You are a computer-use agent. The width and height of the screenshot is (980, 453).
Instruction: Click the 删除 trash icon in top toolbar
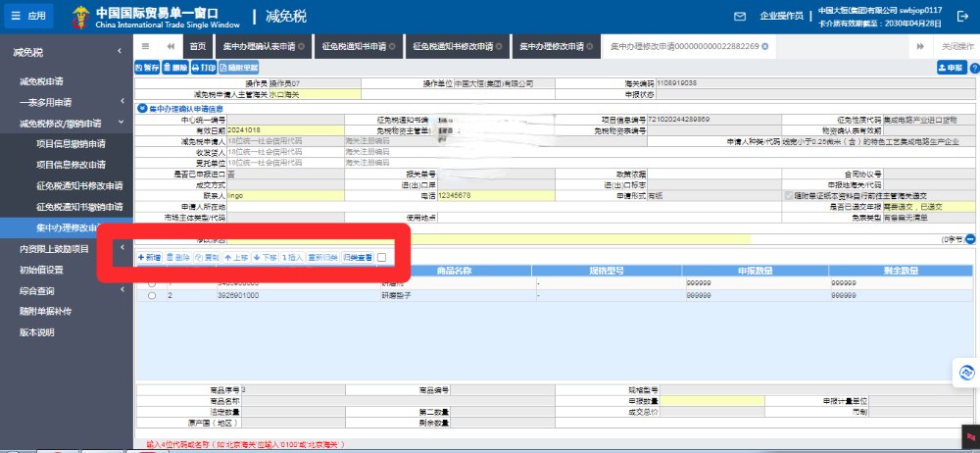pos(175,67)
